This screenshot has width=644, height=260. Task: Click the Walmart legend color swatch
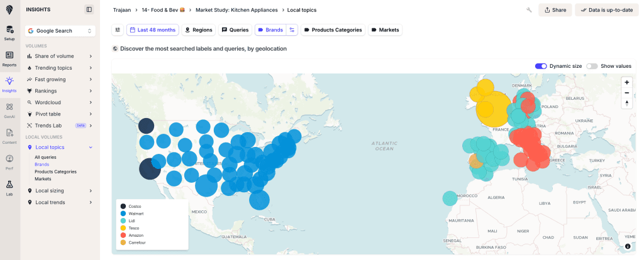123,214
